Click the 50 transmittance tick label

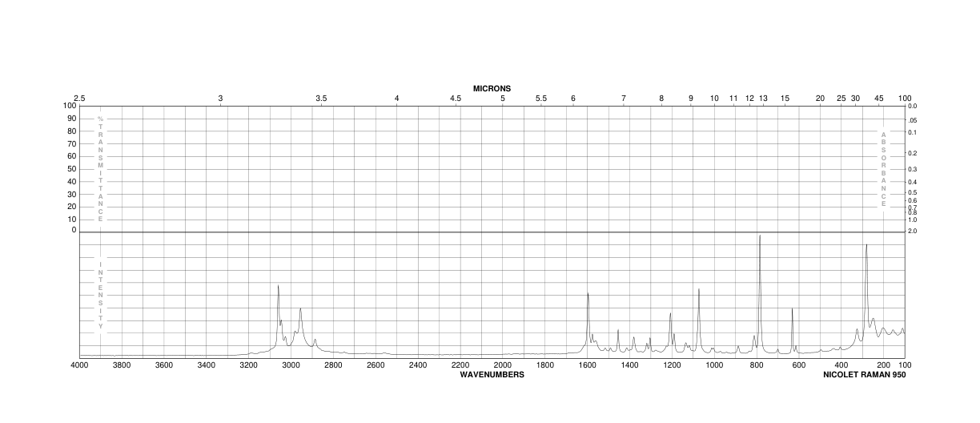[x=71, y=168]
